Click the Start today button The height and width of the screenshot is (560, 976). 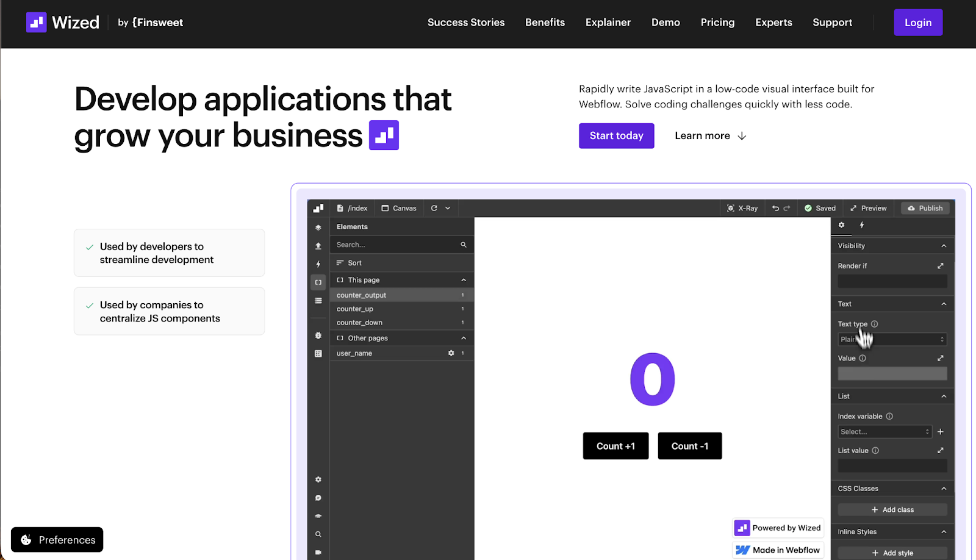(x=617, y=135)
